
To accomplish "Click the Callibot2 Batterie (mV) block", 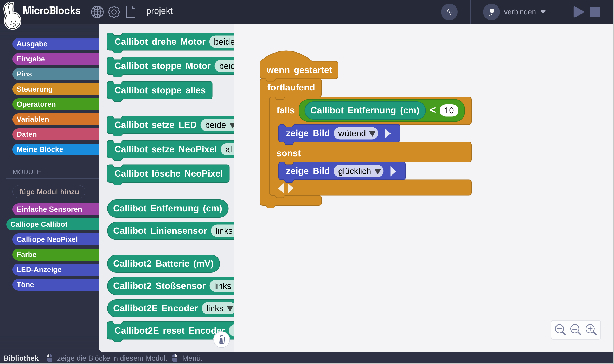I will (x=163, y=264).
